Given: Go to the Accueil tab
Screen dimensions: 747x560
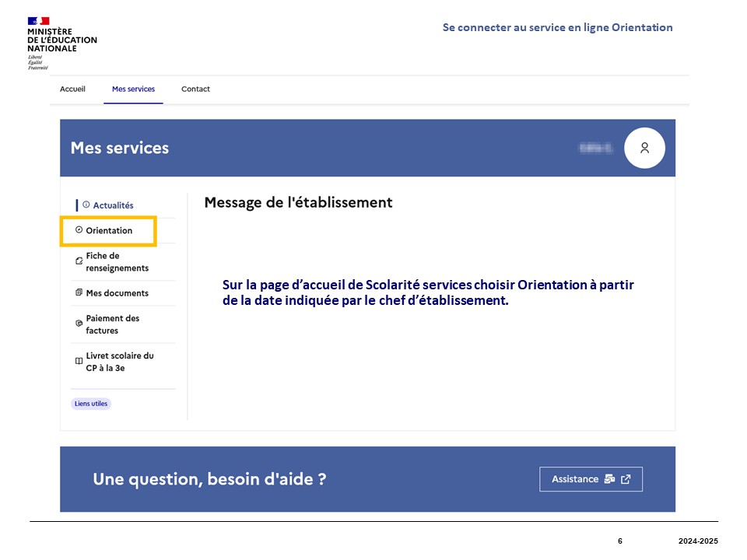Looking at the screenshot, I should pyautogui.click(x=72, y=89).
